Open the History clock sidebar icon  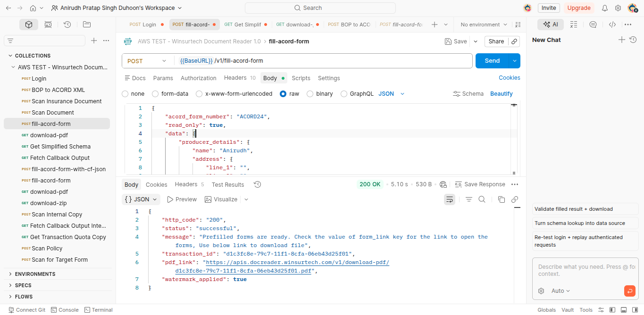pyautogui.click(x=67, y=25)
